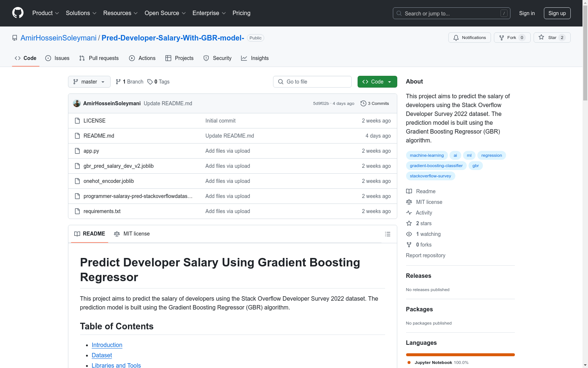This screenshot has height=368, width=588.
Task: Switch to the Actions tab
Action: click(142, 58)
